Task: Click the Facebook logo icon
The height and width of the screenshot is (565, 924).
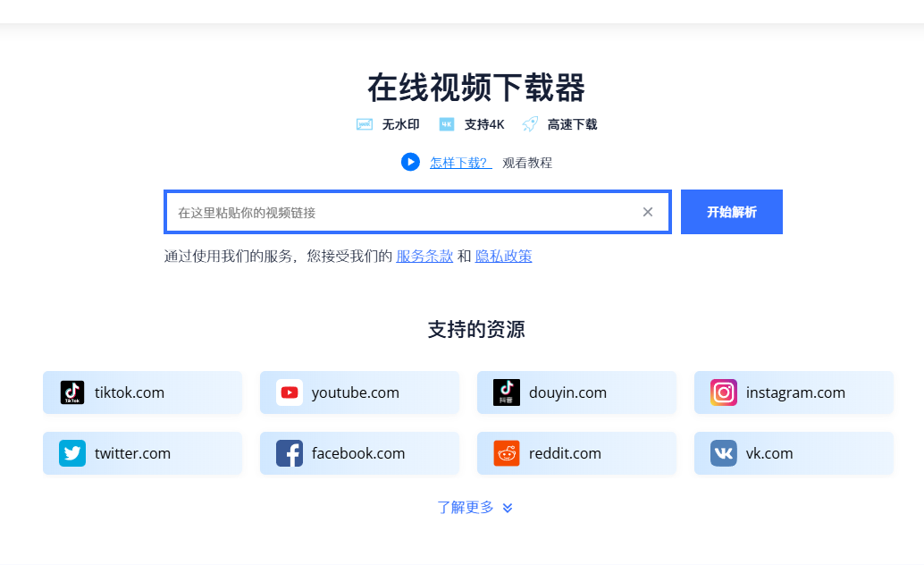Action: 290,453
